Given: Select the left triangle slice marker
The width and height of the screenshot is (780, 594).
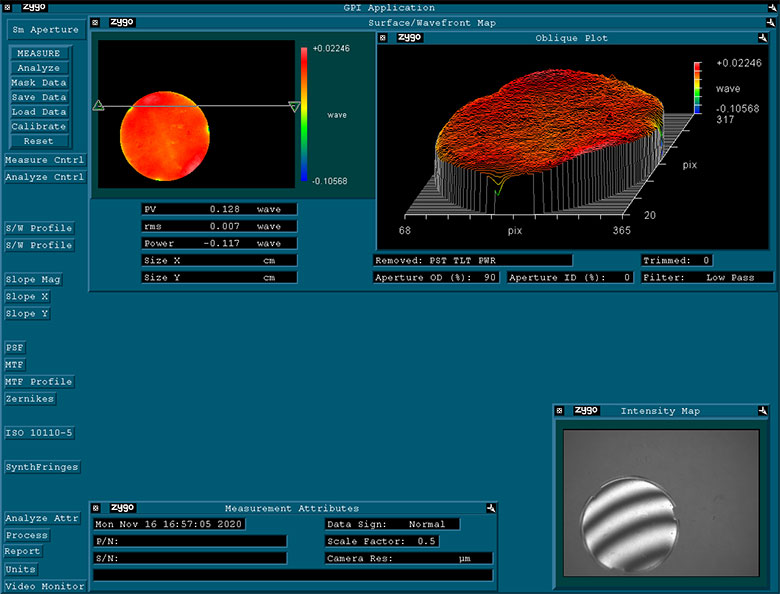Looking at the screenshot, I should tap(98, 105).
